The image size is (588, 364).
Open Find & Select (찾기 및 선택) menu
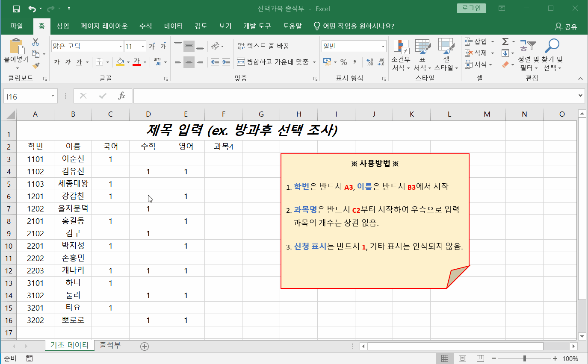[552, 55]
